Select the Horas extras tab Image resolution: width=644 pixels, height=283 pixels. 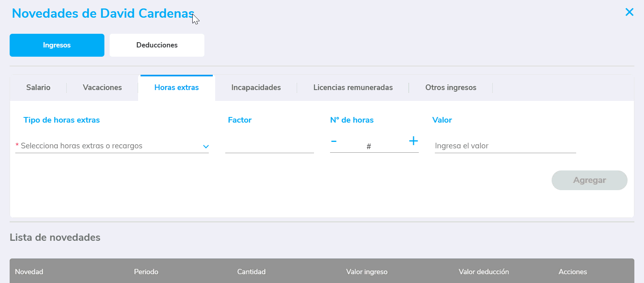coord(176,88)
